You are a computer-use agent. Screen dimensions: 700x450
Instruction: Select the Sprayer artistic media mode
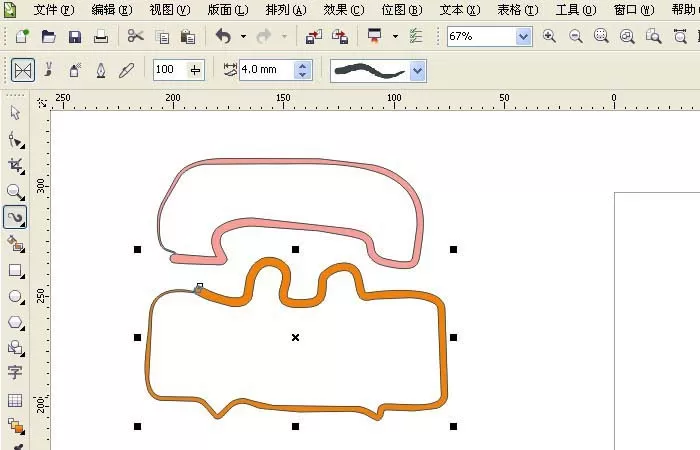click(x=75, y=70)
